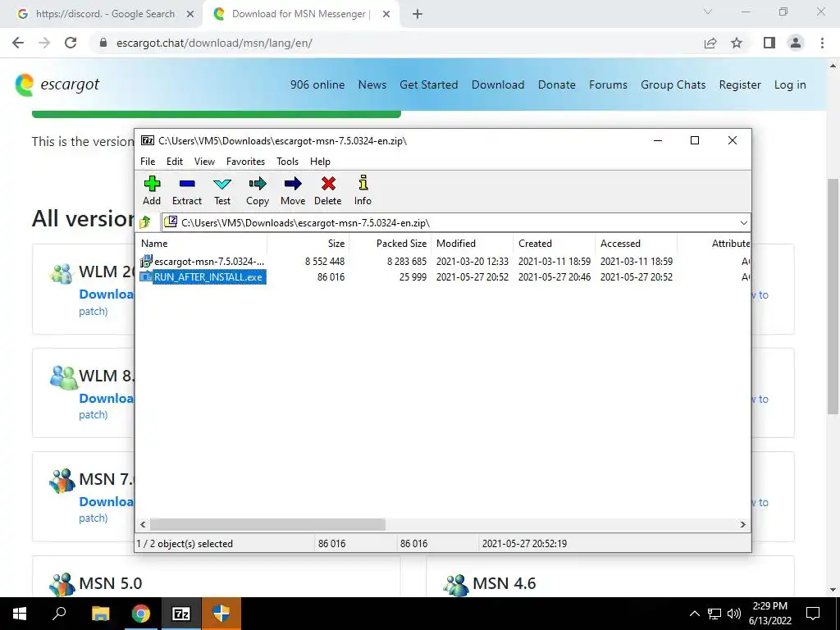This screenshot has width=840, height=630.
Task: Click the 906 online counter
Action: [x=317, y=84]
